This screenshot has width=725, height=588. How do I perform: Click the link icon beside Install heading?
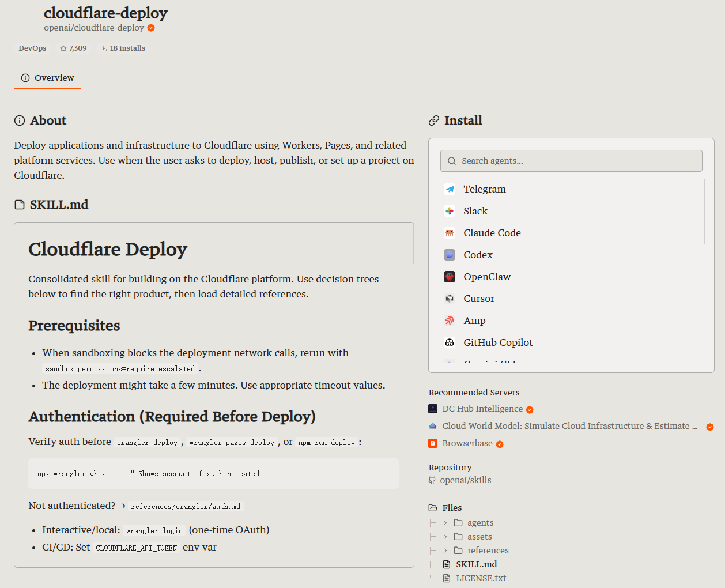[434, 120]
